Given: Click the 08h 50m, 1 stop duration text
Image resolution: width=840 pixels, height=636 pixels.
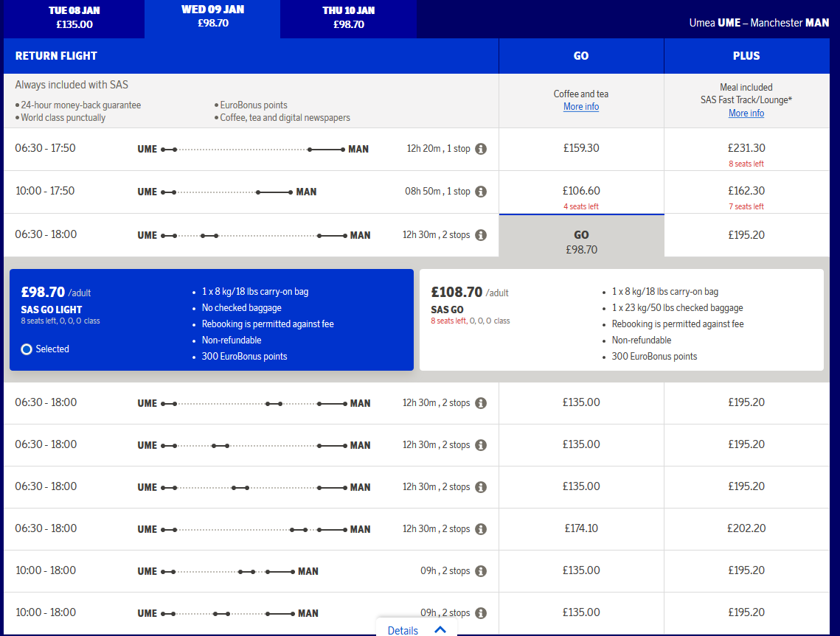Looking at the screenshot, I should pos(437,191).
